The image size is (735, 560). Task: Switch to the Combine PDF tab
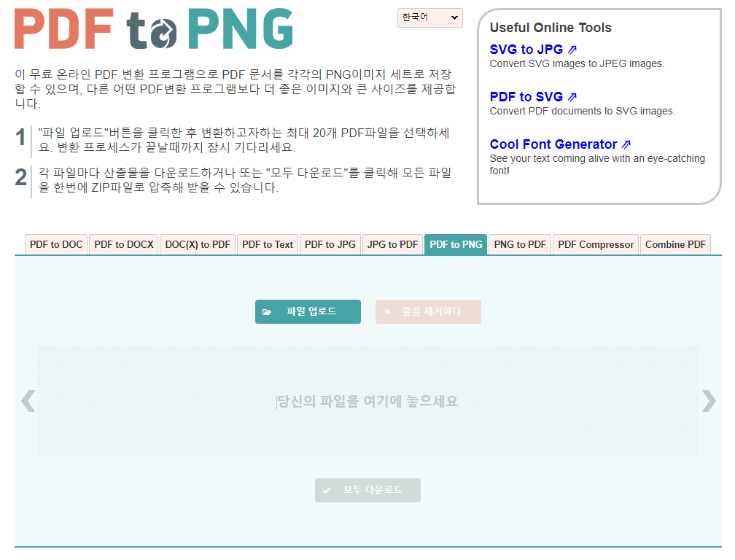[x=675, y=244]
